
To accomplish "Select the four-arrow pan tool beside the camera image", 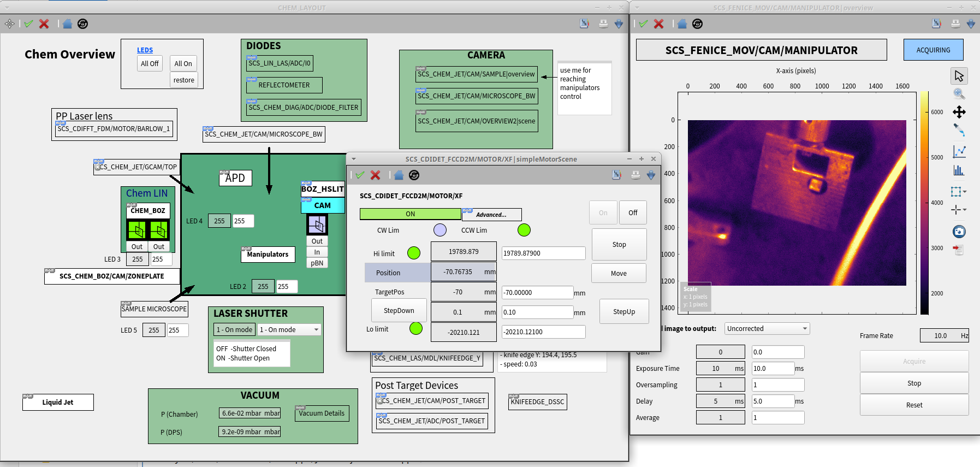I will point(959,112).
